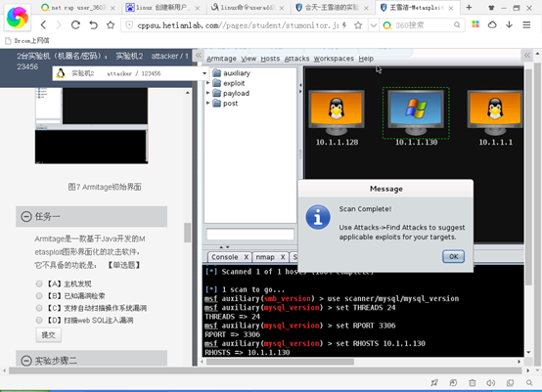Click the status bar trash icon
The width and height of the screenshot is (542, 392).
click(473, 382)
